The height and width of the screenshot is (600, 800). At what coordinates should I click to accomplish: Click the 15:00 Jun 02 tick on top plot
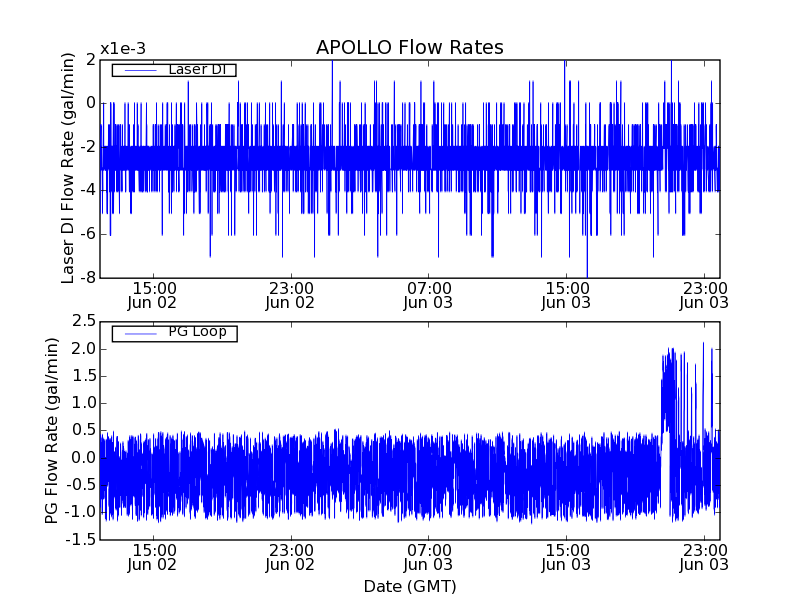pos(152,295)
